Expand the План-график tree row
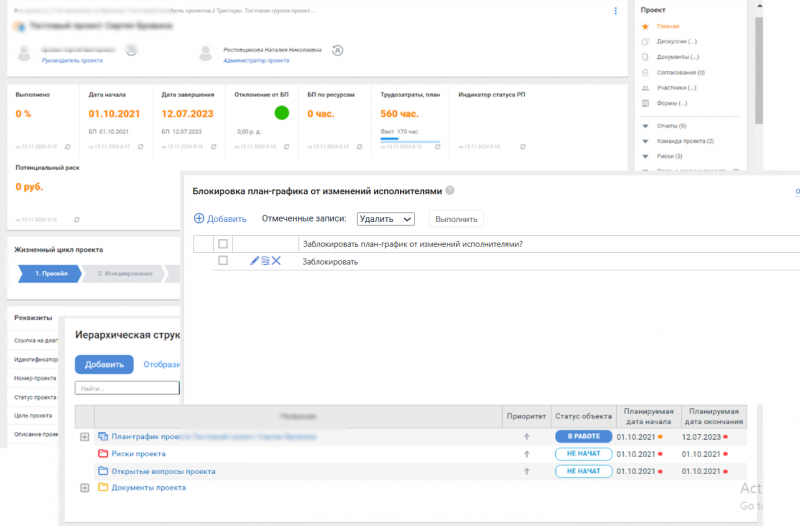800x526 pixels. (x=85, y=437)
